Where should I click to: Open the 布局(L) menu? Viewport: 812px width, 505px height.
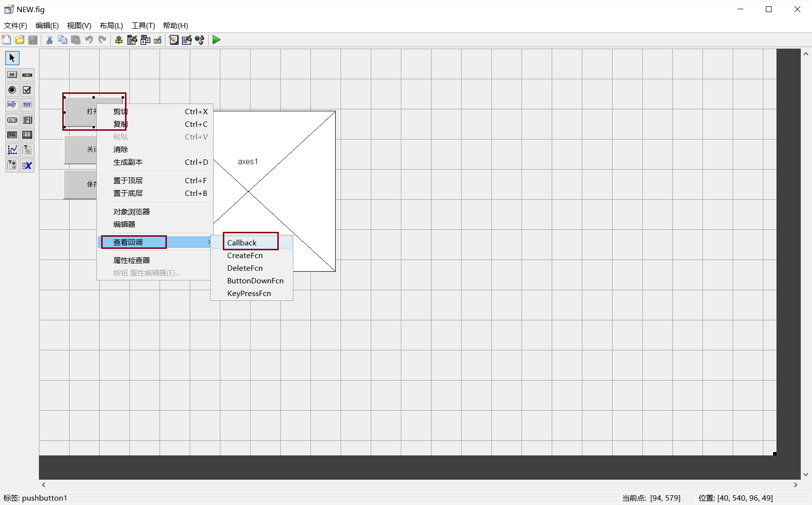[111, 26]
